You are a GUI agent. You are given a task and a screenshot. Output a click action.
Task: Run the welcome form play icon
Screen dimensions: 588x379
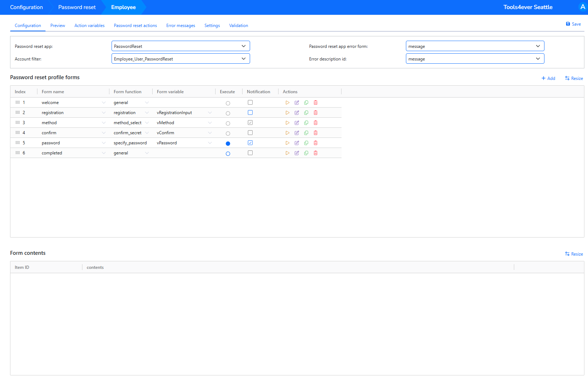click(287, 103)
